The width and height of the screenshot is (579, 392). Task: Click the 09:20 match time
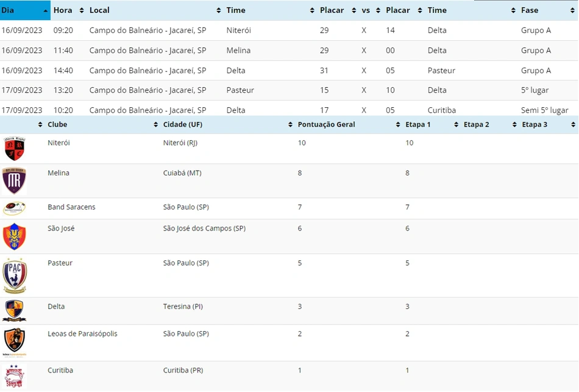coord(63,30)
